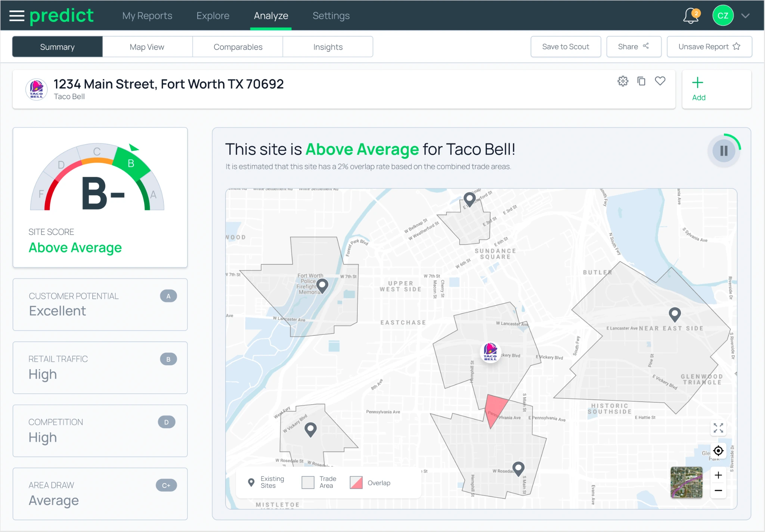Click the red overlap area on map

point(495,409)
